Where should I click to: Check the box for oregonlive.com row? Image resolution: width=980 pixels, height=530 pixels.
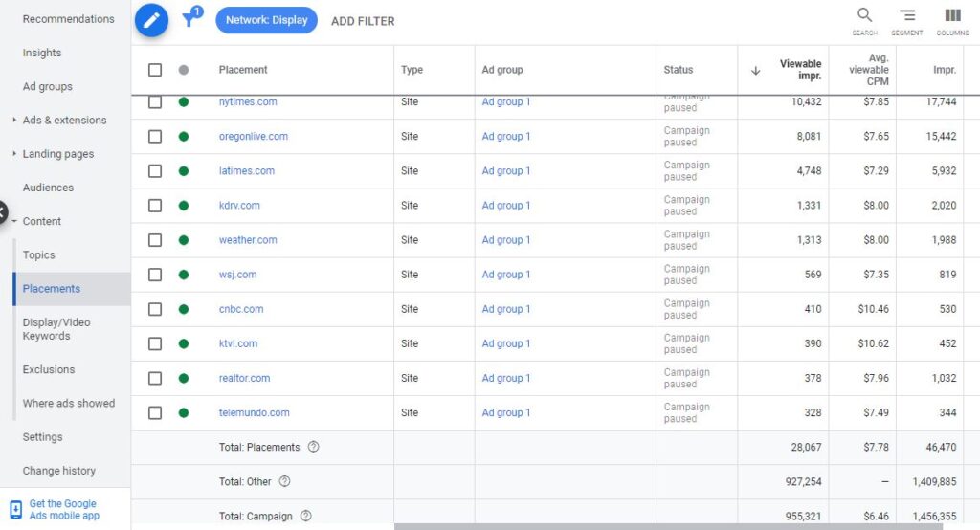tap(155, 136)
